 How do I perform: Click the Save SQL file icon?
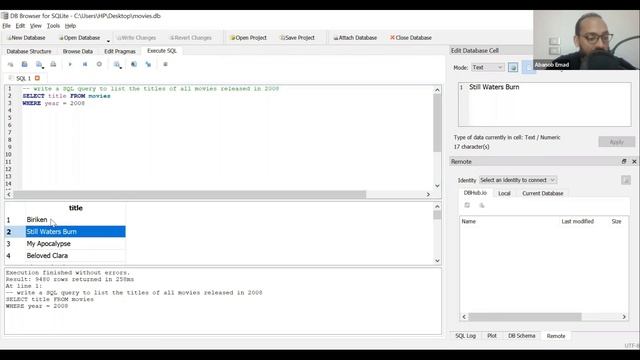tap(39, 64)
